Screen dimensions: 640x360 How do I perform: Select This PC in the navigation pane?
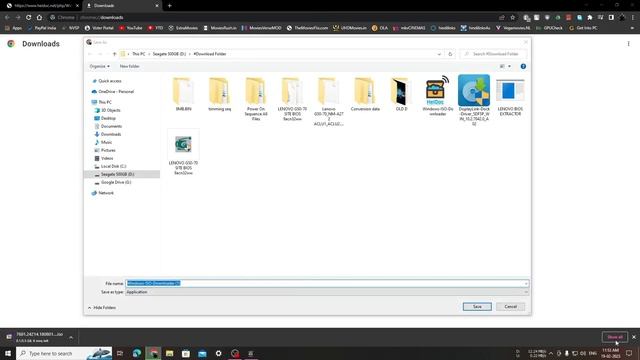point(104,102)
